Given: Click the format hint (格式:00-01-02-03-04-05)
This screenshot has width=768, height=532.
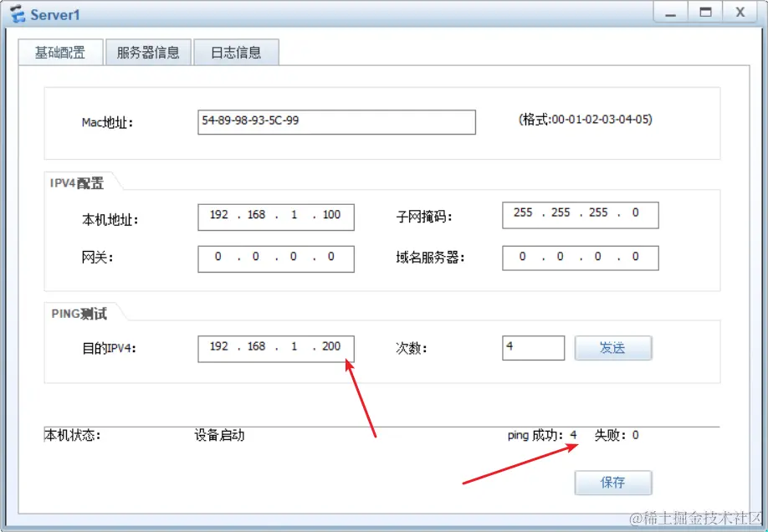Looking at the screenshot, I should click(586, 120).
